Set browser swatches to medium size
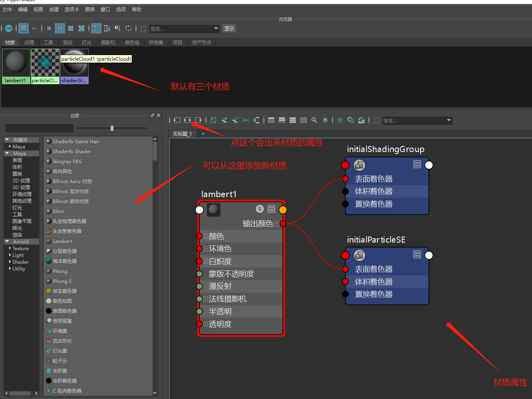Image resolution: width=532 pixels, height=399 pixels. [60, 28]
